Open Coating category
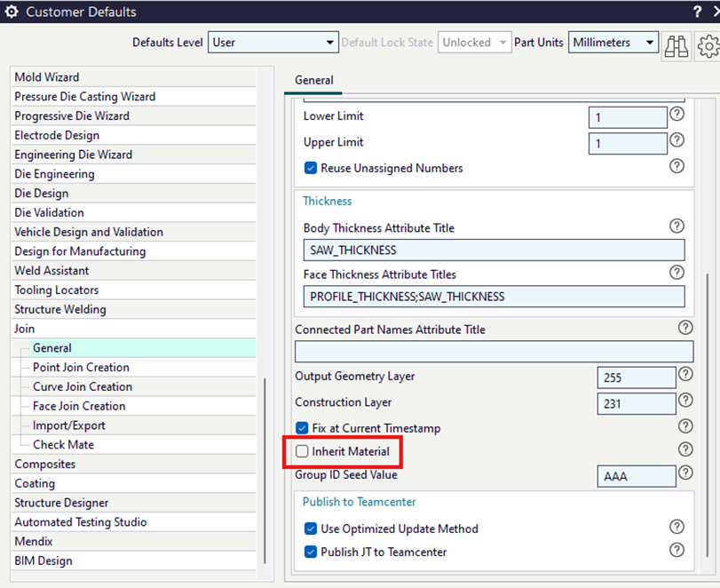 (x=134, y=483)
